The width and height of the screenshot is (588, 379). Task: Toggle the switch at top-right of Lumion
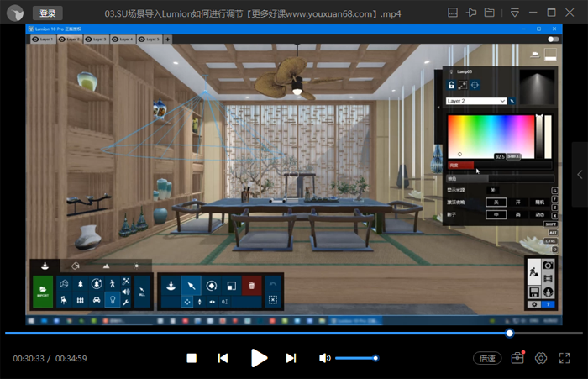tap(553, 39)
